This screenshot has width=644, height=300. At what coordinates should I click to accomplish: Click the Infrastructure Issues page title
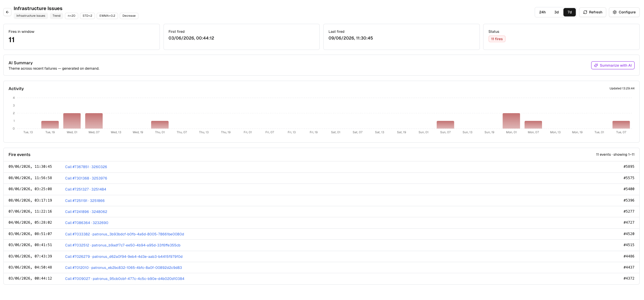tap(38, 9)
